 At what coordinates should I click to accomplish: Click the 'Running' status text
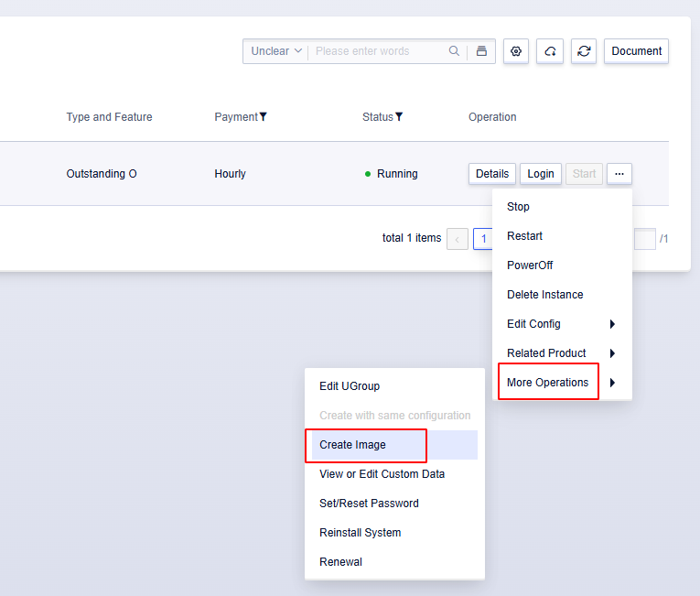tap(397, 174)
